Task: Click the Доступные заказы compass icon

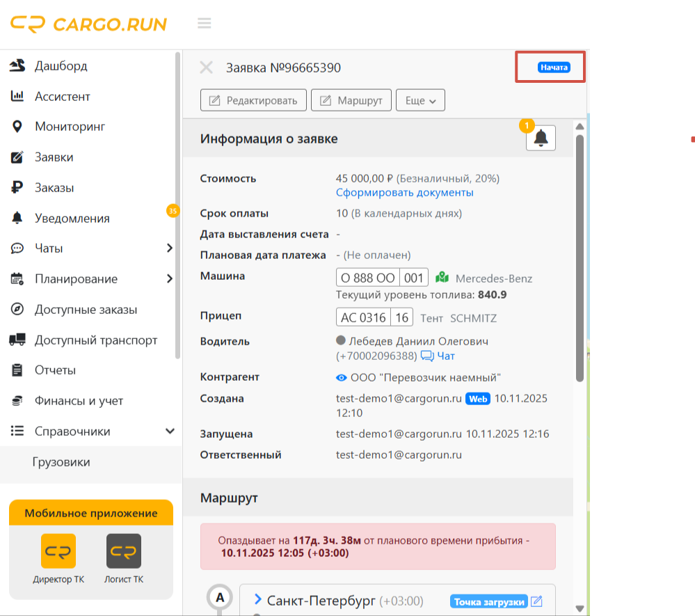Action: (x=17, y=309)
